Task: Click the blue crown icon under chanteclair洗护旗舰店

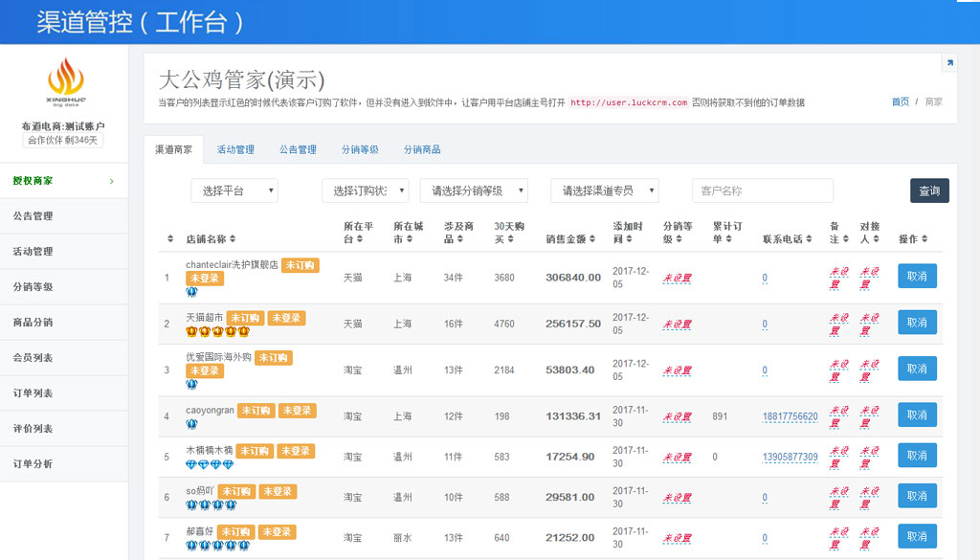Action: (x=191, y=292)
